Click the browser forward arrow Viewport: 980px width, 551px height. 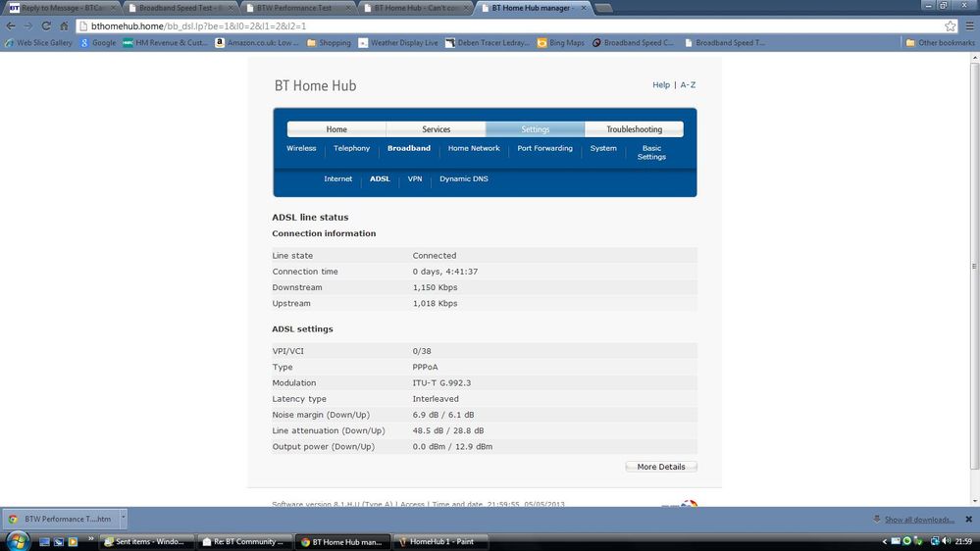coord(28,26)
